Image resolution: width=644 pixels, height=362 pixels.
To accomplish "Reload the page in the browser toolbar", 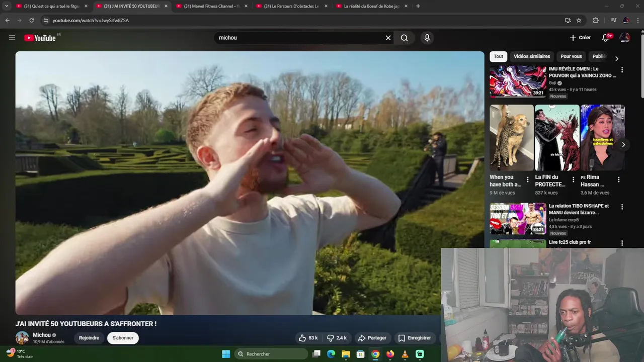I will [x=31, y=20].
